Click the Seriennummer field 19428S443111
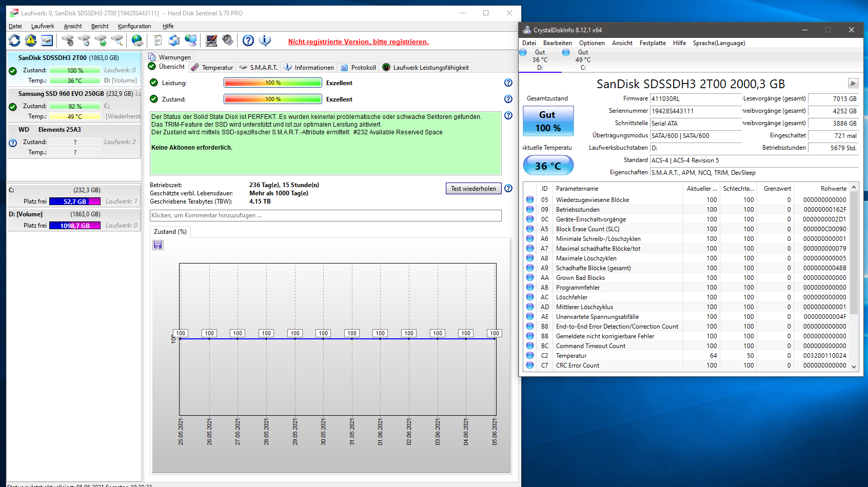This screenshot has width=868, height=487. [696, 111]
